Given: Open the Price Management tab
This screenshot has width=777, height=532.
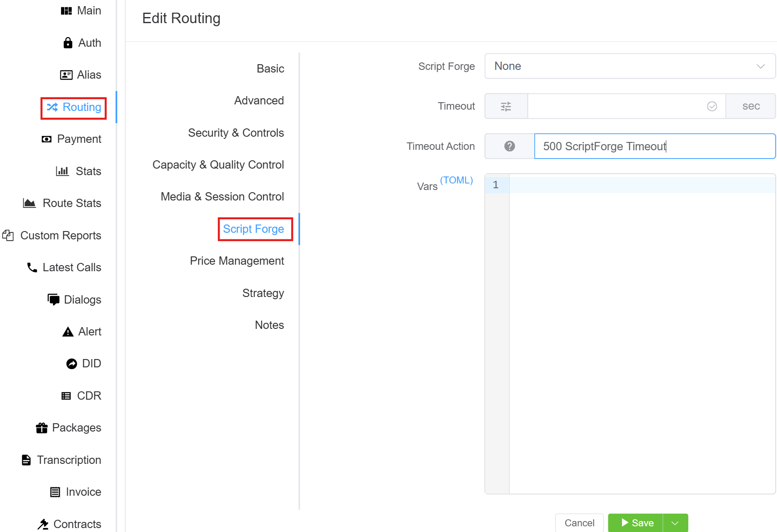Looking at the screenshot, I should click(x=237, y=261).
